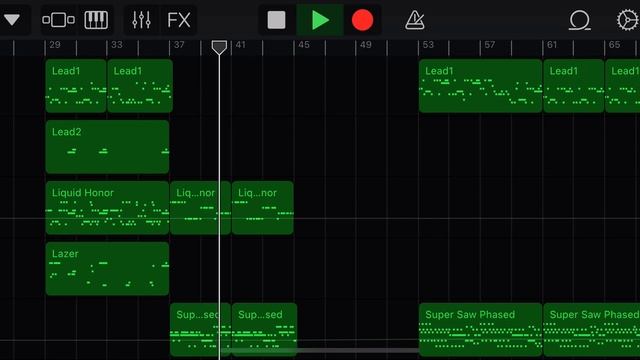Image resolution: width=640 pixels, height=360 pixels.
Task: Click the horizontal scrollbar at the bottom
Action: point(320,350)
